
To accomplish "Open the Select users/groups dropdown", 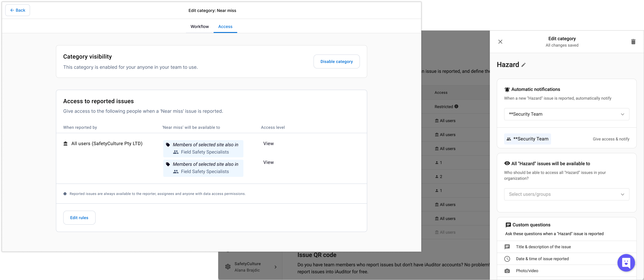I will 566,194.
